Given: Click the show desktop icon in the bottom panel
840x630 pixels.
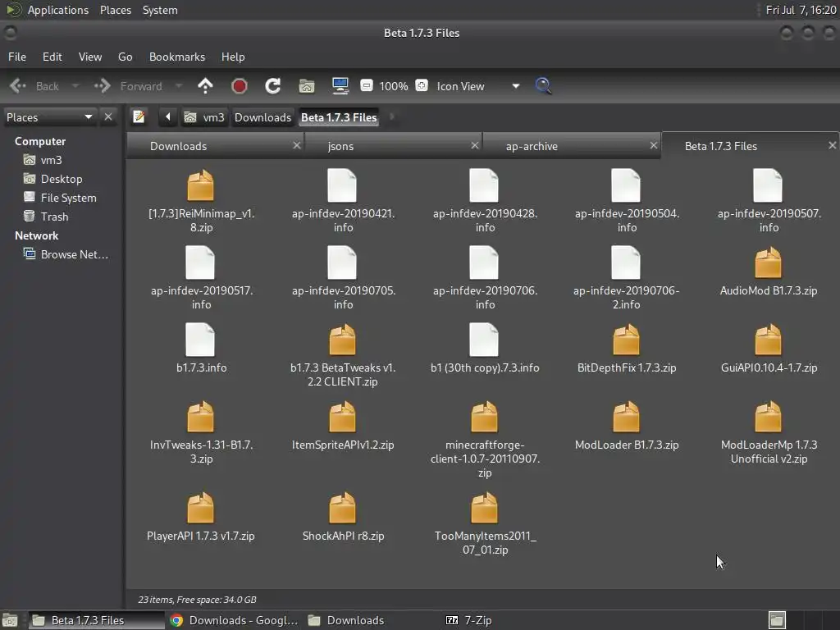Looking at the screenshot, I should pyautogui.click(x=10, y=620).
